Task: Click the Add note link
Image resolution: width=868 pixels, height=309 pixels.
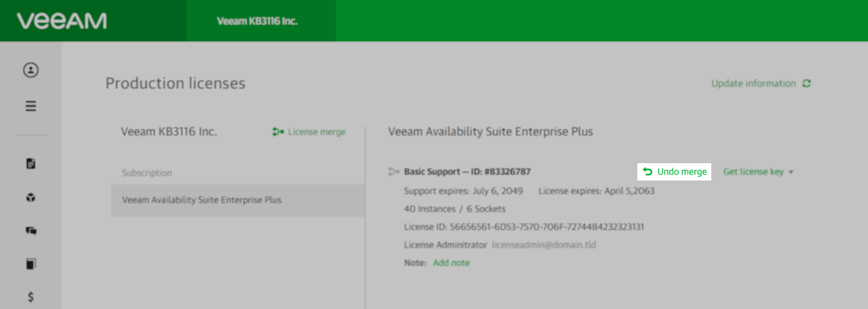Action: coord(451,263)
